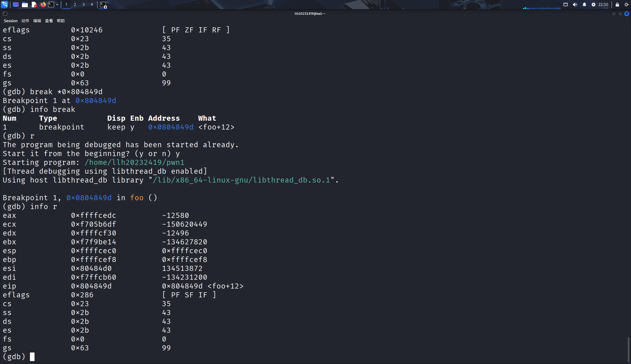Open the 查看 (View) menu
Image resolution: width=631 pixels, height=364 pixels.
[49, 21]
